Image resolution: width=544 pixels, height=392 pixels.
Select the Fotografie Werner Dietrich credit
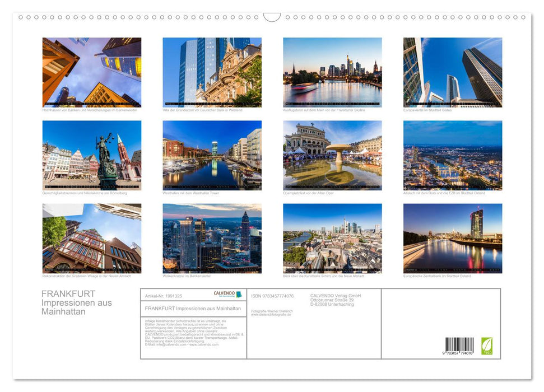(x=272, y=312)
